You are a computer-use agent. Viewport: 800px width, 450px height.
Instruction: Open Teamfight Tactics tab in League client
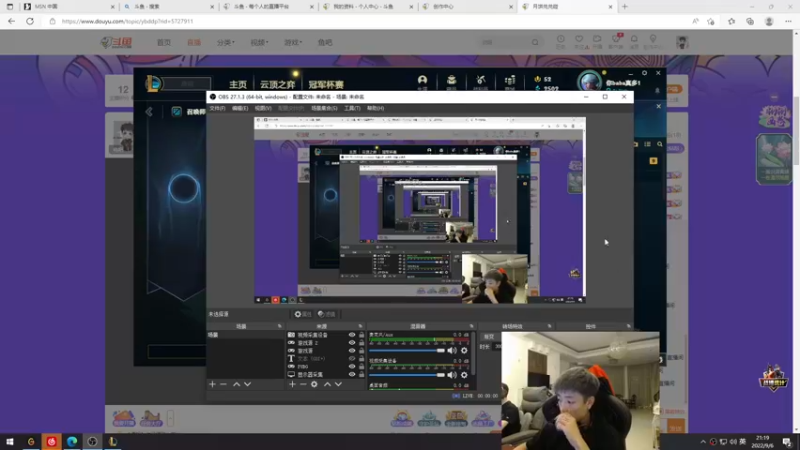278,84
